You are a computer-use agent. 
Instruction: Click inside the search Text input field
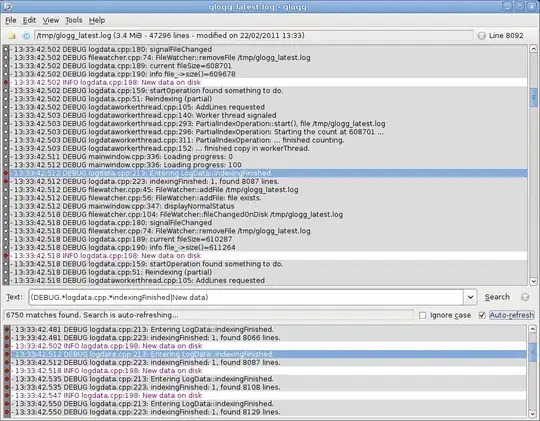pos(246,297)
